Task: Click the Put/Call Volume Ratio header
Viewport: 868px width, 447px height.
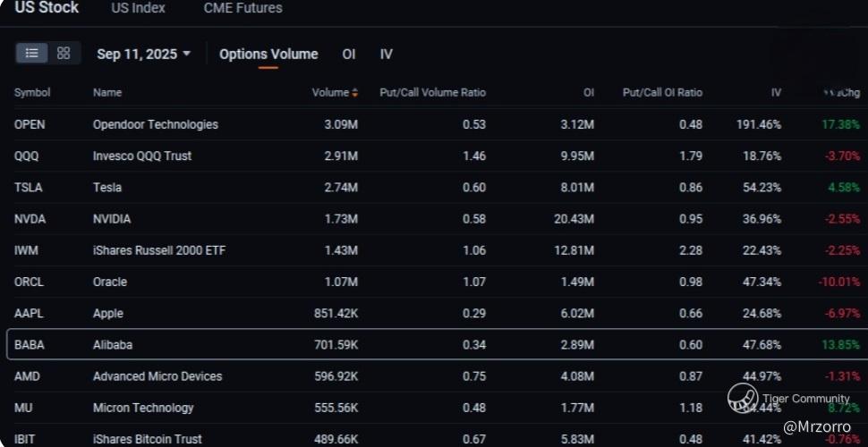Action: (x=432, y=93)
